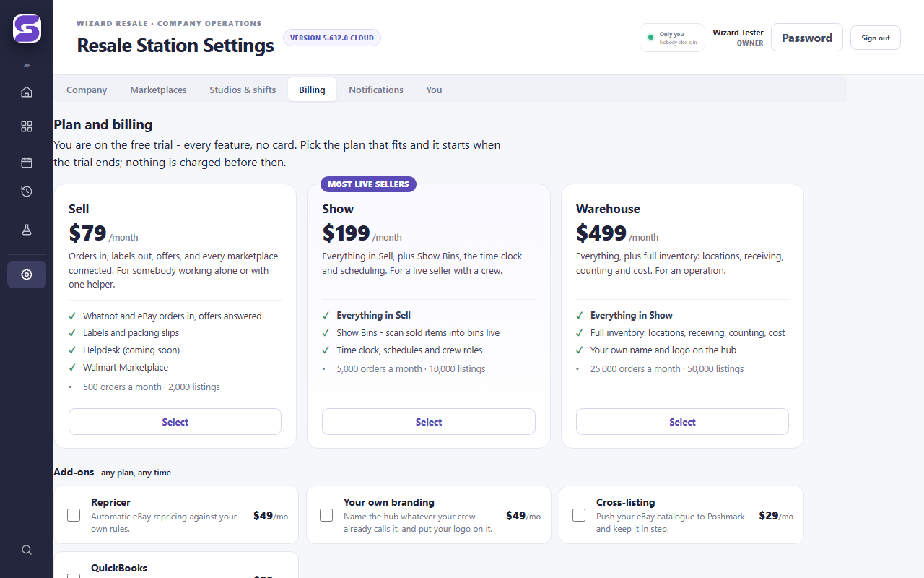Click 'Everything in Show' feature line
Screen dimensions: 924x578
click(x=632, y=316)
